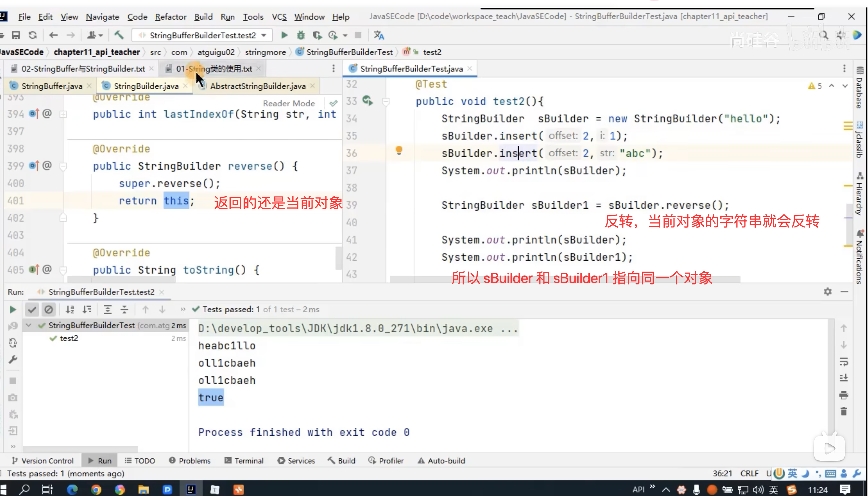Toggle the show passed tests checkmark button
Screen dimensions: 868x496
pyautogui.click(x=32, y=309)
